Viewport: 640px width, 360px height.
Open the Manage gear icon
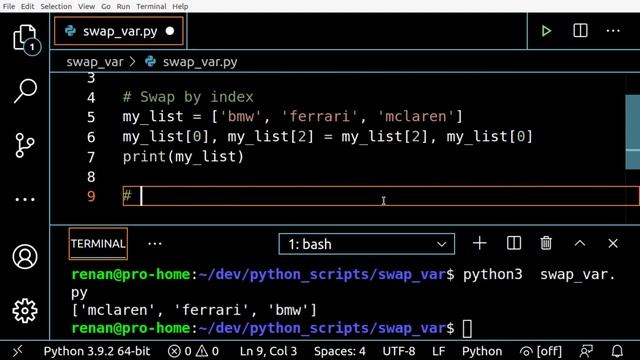(x=25, y=311)
